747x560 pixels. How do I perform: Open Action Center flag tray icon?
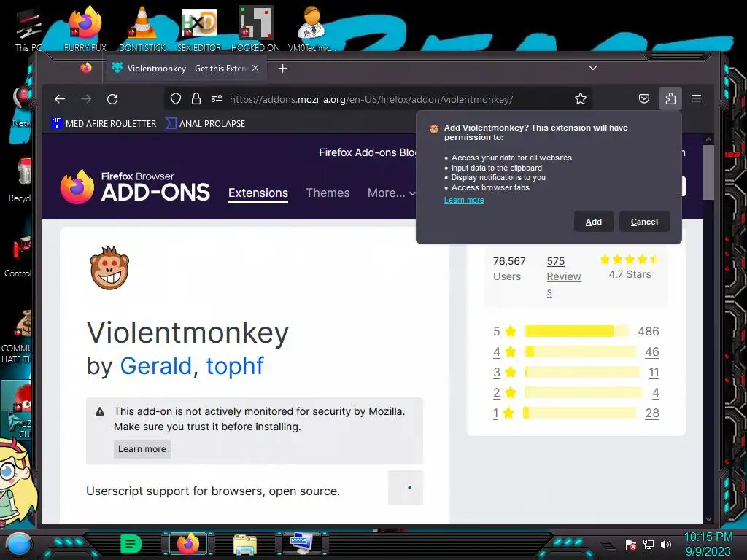[631, 544]
